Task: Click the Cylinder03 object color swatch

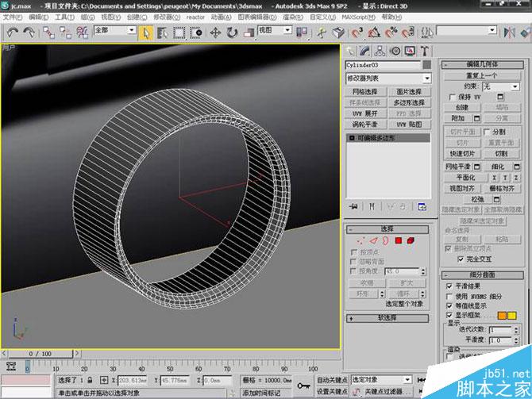Action: tap(427, 65)
